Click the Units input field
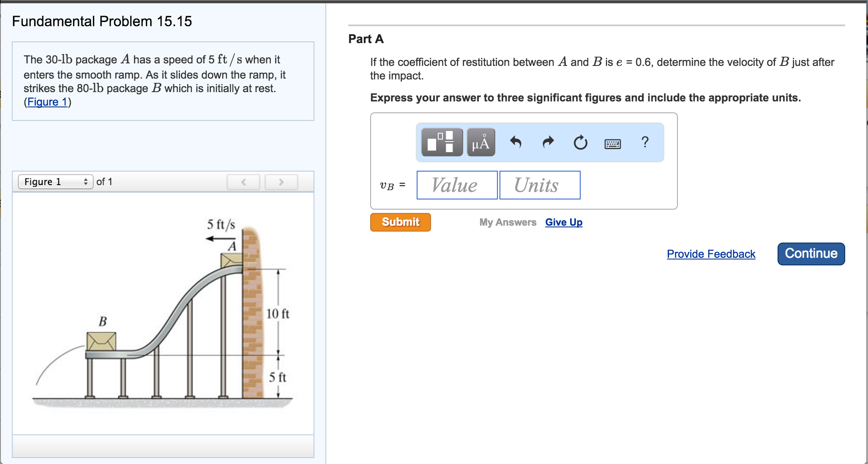The height and width of the screenshot is (464, 868). click(x=540, y=185)
